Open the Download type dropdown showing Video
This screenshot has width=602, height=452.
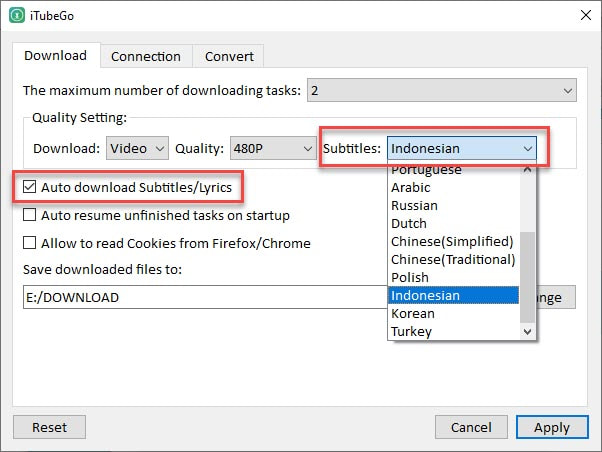(x=137, y=148)
